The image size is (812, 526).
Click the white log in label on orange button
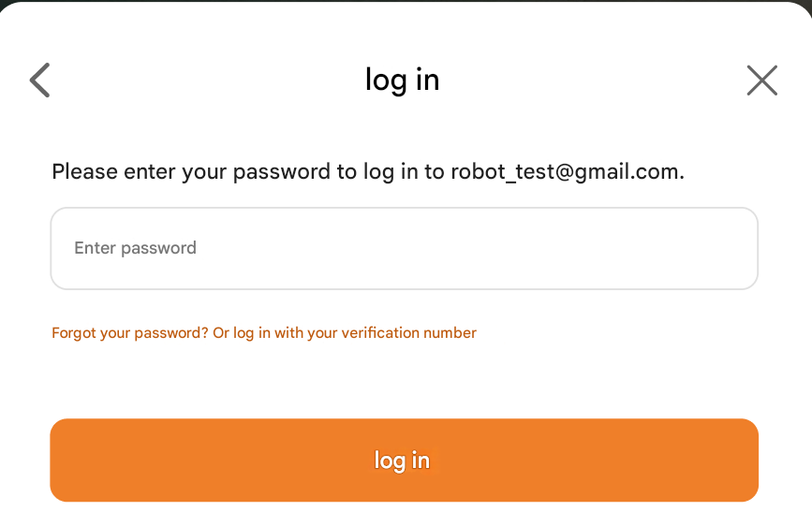point(402,460)
